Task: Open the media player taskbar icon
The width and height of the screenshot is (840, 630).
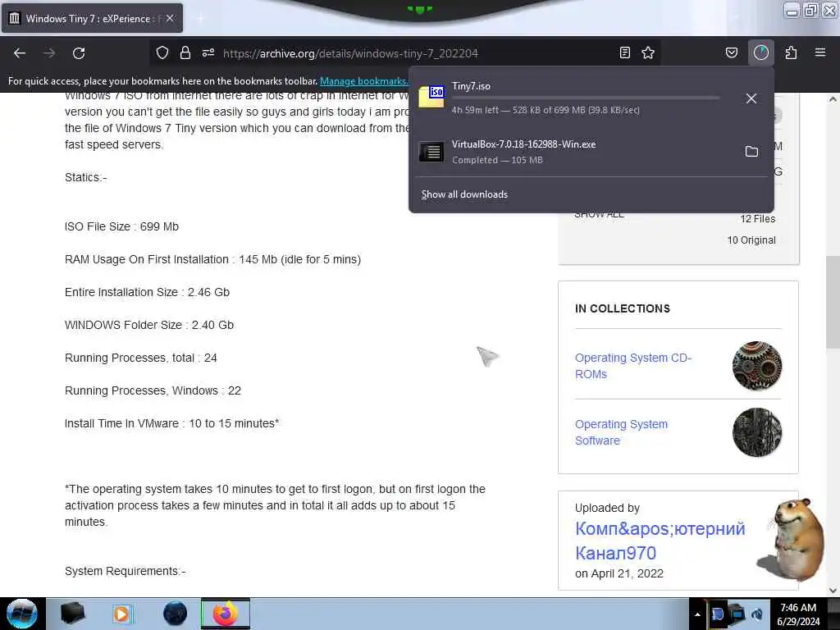Action: tap(121, 614)
